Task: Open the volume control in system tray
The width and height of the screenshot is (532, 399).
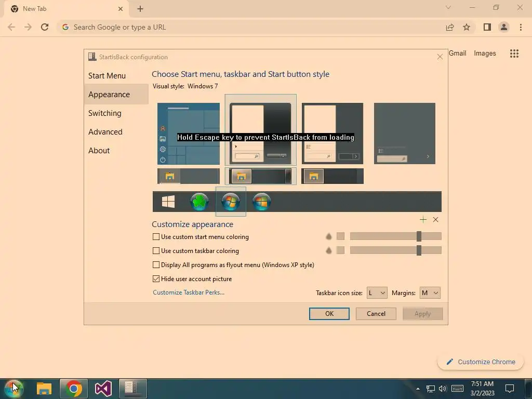Action: (443, 389)
